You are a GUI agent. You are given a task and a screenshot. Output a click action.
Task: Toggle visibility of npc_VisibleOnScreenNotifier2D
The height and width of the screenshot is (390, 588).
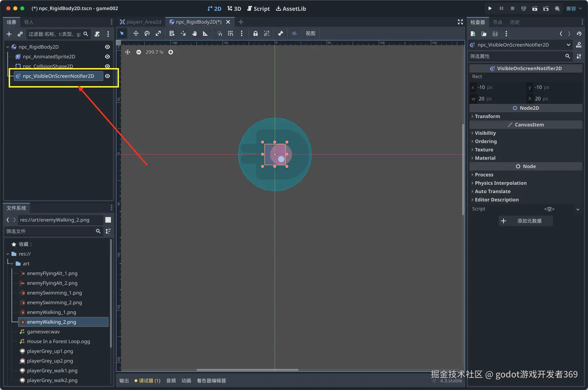[x=107, y=76]
